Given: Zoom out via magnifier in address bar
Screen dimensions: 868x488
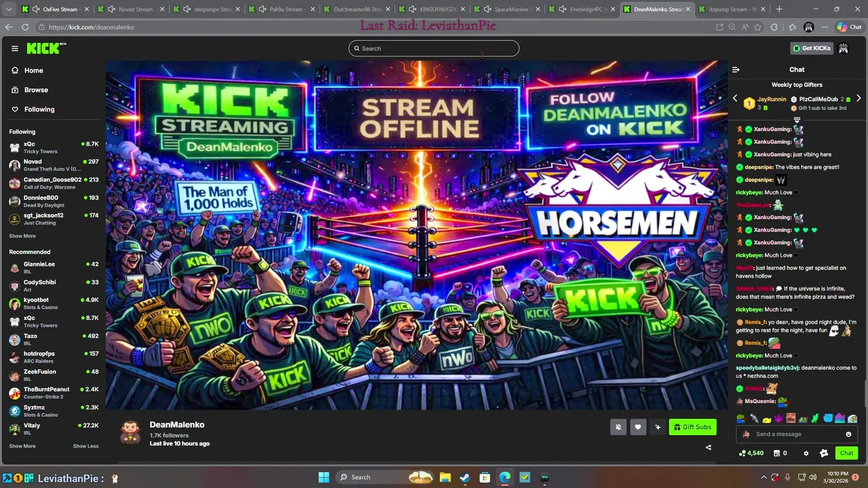Looking at the screenshot, I should point(732,27).
